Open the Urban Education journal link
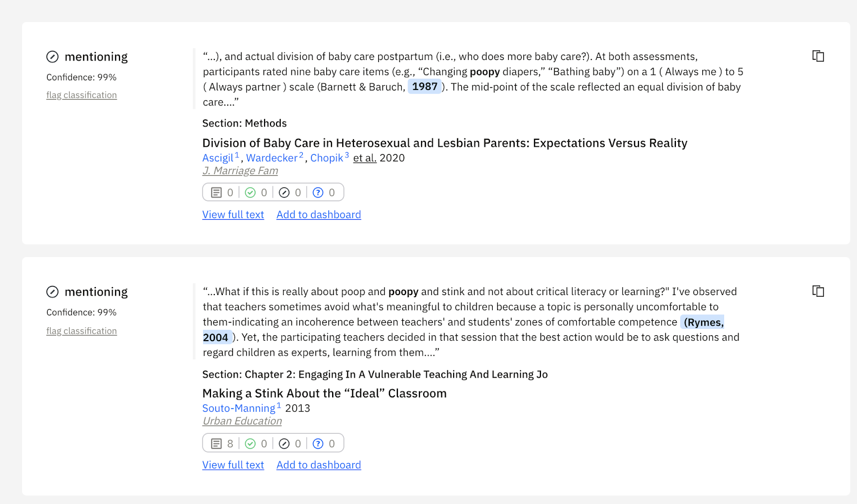 [x=242, y=422]
